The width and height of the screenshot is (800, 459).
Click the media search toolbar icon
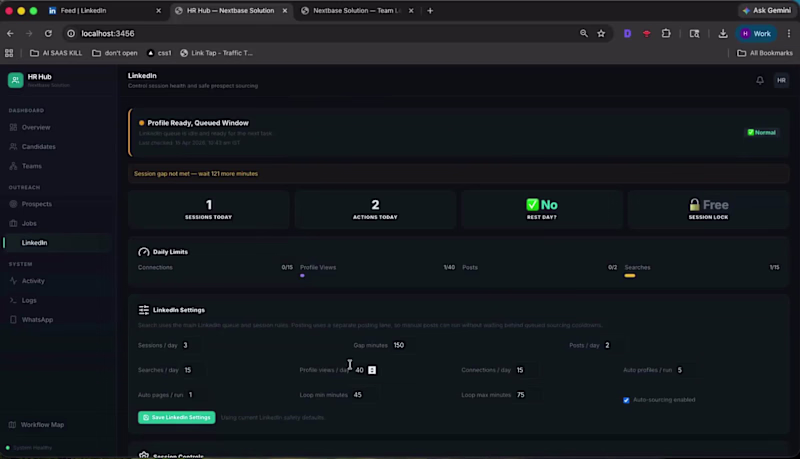(694, 34)
